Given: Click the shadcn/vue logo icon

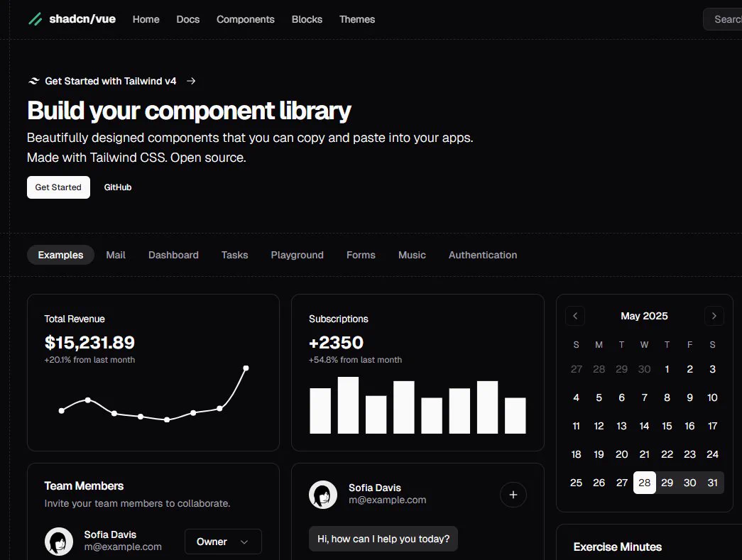Looking at the screenshot, I should (36, 19).
